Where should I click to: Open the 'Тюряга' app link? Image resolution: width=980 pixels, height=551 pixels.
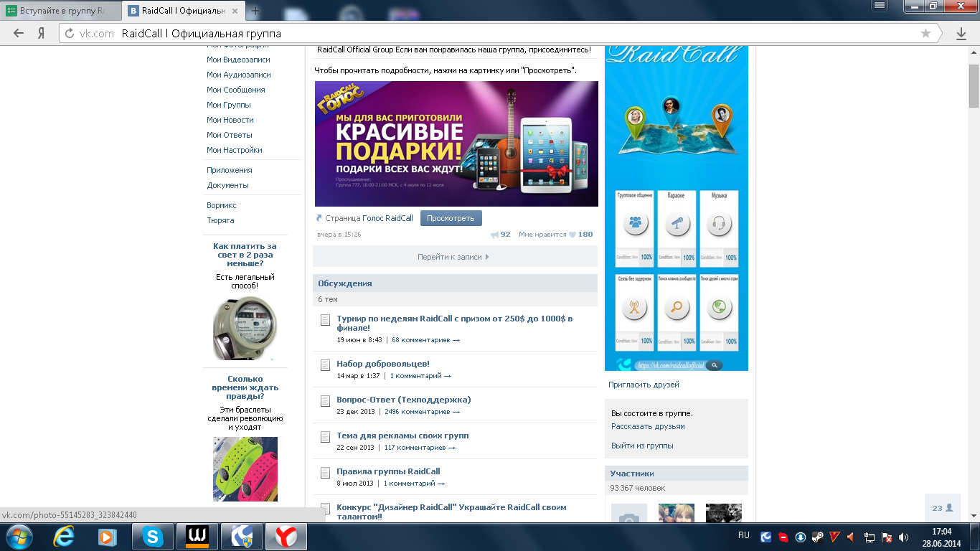220,220
